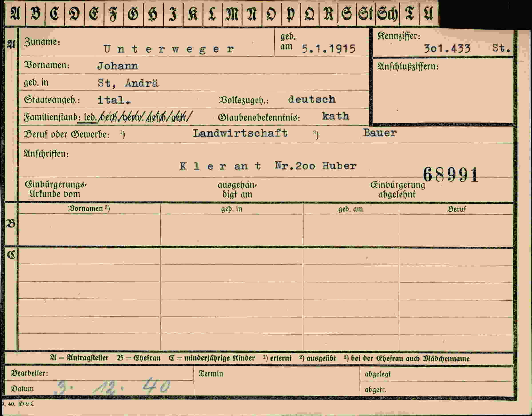Select the 'Anschriften:' label
Image resolution: width=532 pixels, height=416 pixels.
[46, 154]
